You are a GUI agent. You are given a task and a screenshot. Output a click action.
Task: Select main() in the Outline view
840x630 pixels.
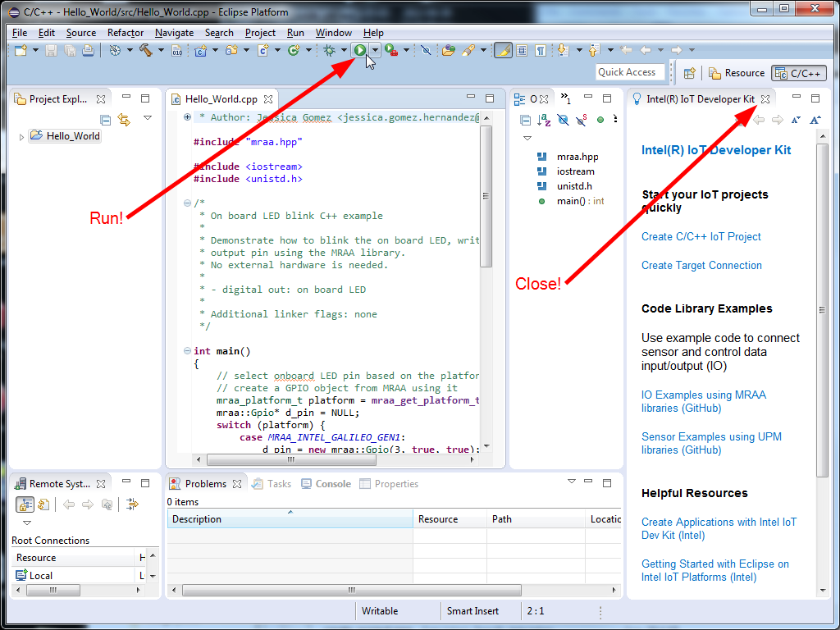tap(571, 202)
